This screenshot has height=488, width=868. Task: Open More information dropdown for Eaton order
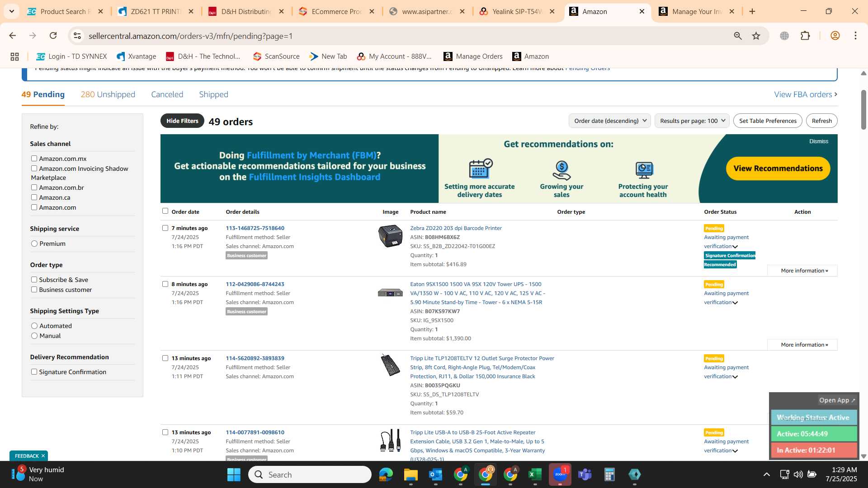click(802, 345)
